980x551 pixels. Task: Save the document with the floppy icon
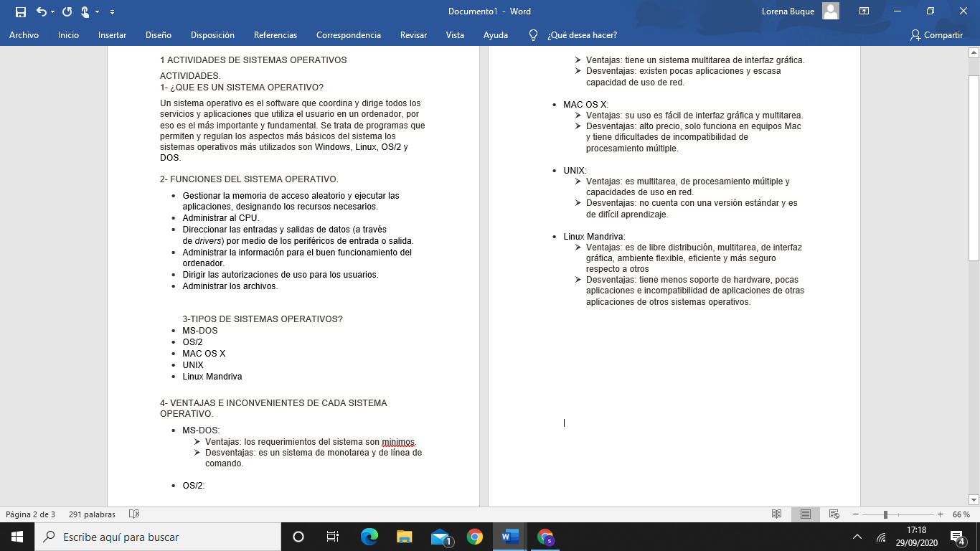click(21, 11)
